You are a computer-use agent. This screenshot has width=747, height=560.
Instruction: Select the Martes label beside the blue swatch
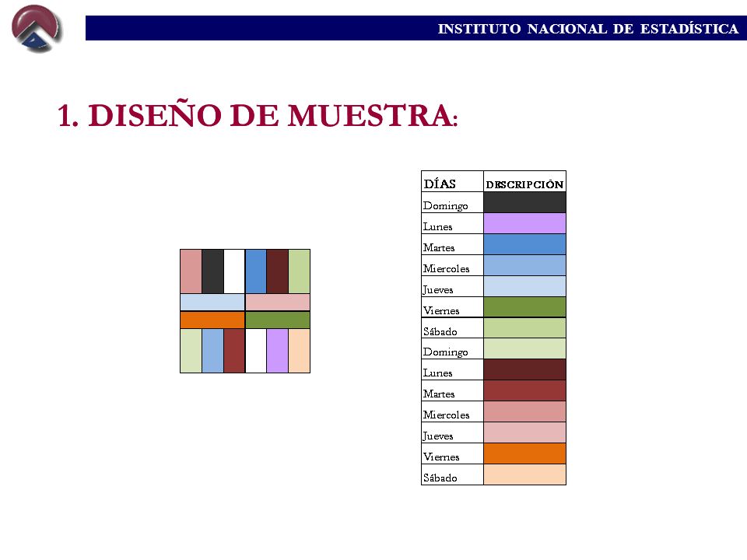tap(439, 247)
